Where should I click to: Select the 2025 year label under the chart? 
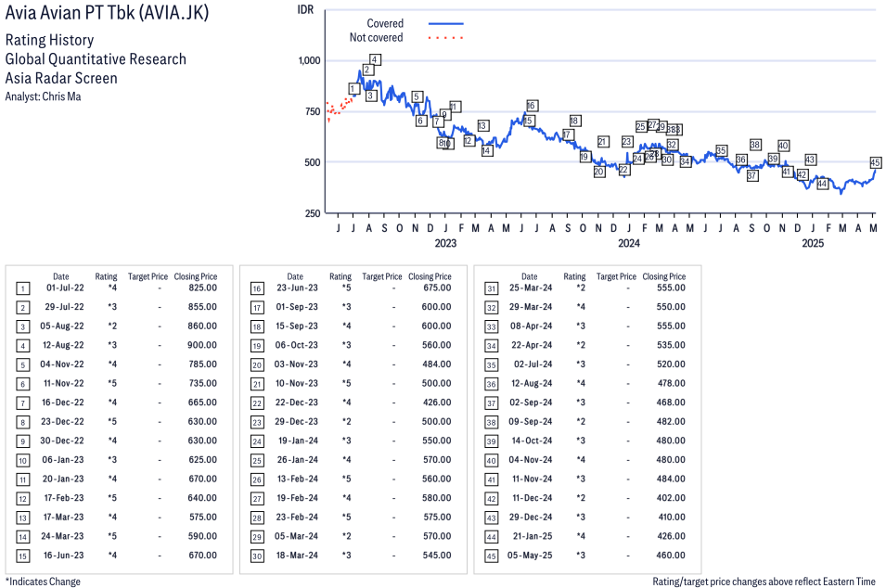click(x=813, y=243)
